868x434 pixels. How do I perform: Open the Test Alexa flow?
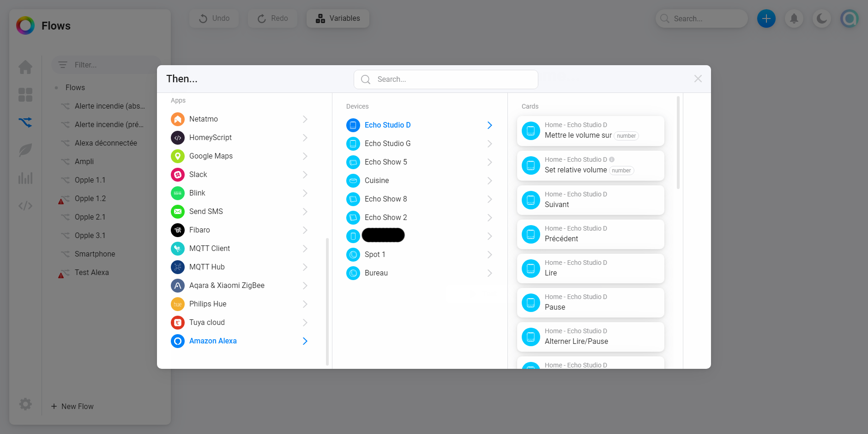(x=92, y=272)
